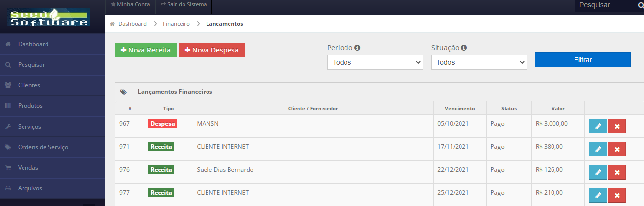Click the due date 05/10/2021
Screen dimensions: 644x206
click(x=453, y=124)
